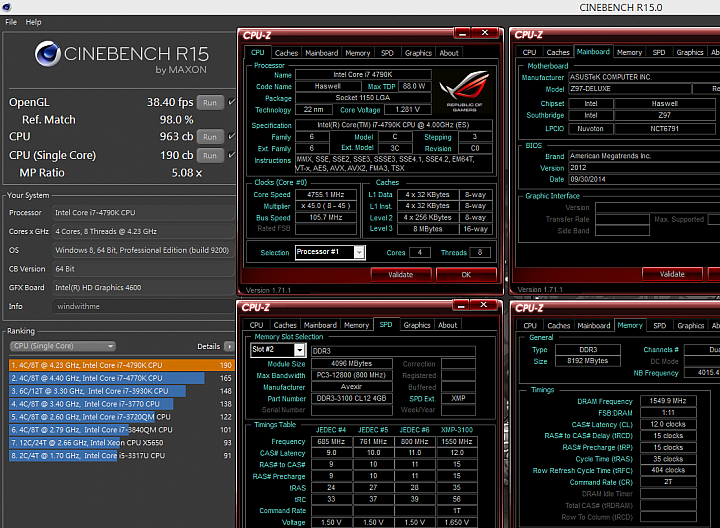Click the ROG Republic of Gamers logo
The width and height of the screenshot is (720, 528).
point(464,91)
